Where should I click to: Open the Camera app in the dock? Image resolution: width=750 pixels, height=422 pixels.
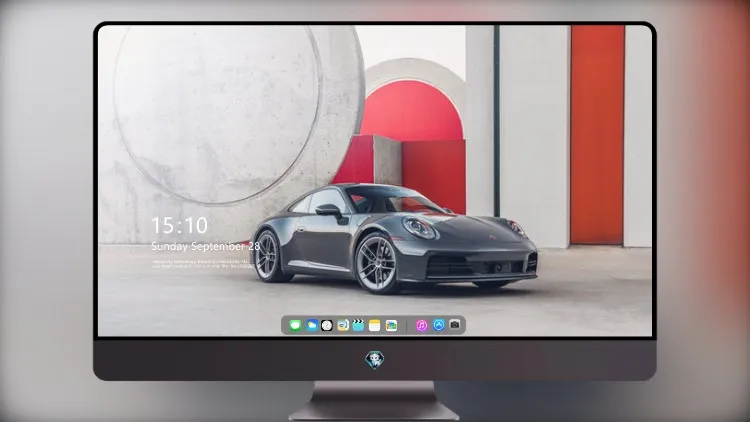[455, 325]
